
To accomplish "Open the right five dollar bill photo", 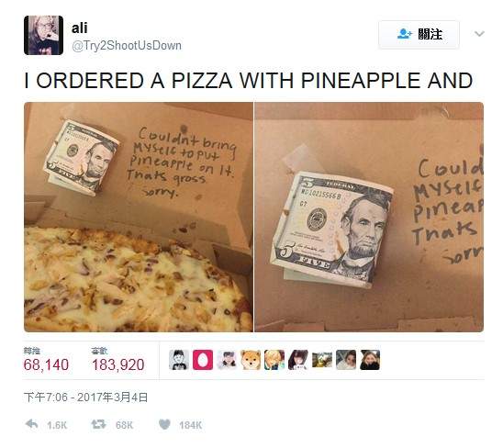I will click(x=369, y=217).
